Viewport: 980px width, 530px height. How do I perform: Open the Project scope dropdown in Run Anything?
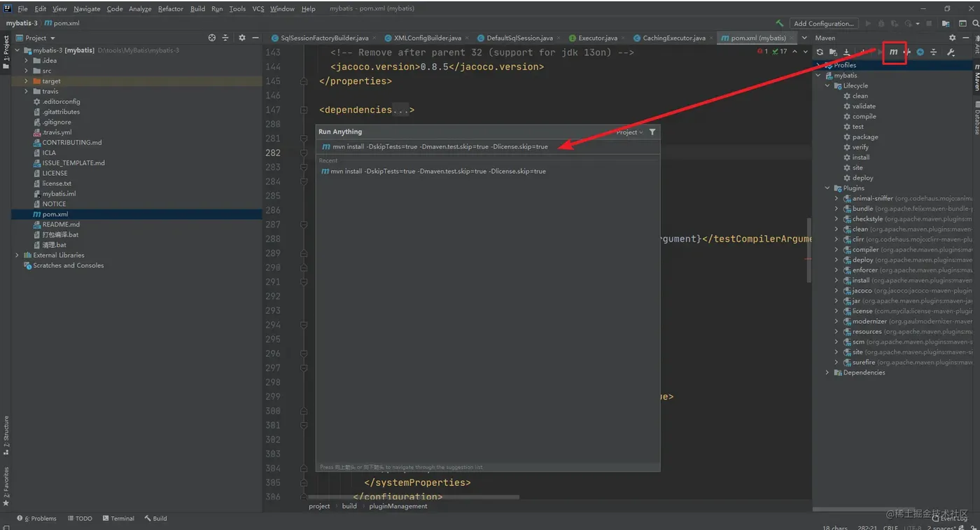click(x=629, y=132)
